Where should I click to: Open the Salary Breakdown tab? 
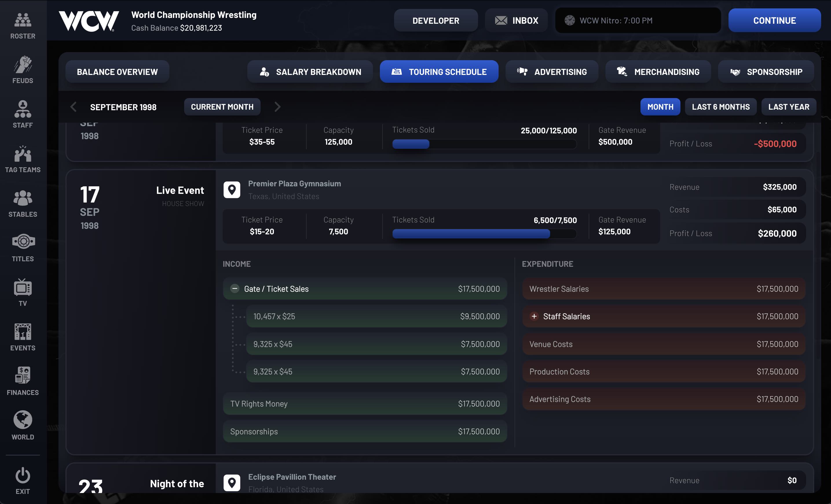tap(310, 71)
